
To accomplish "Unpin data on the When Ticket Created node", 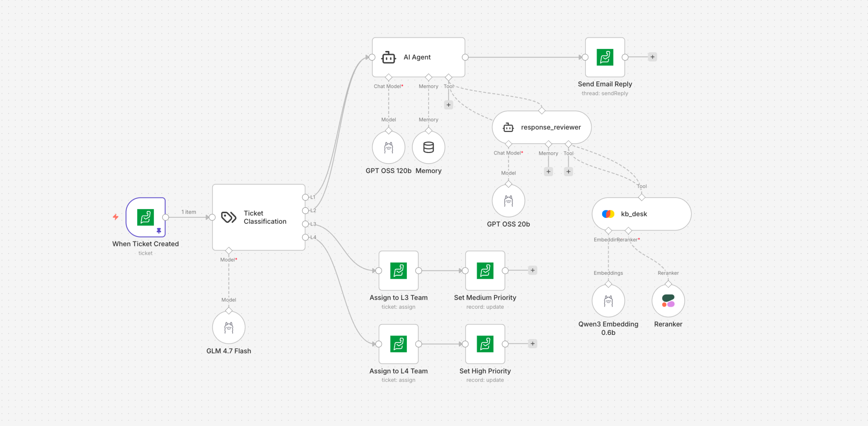I will [x=158, y=231].
